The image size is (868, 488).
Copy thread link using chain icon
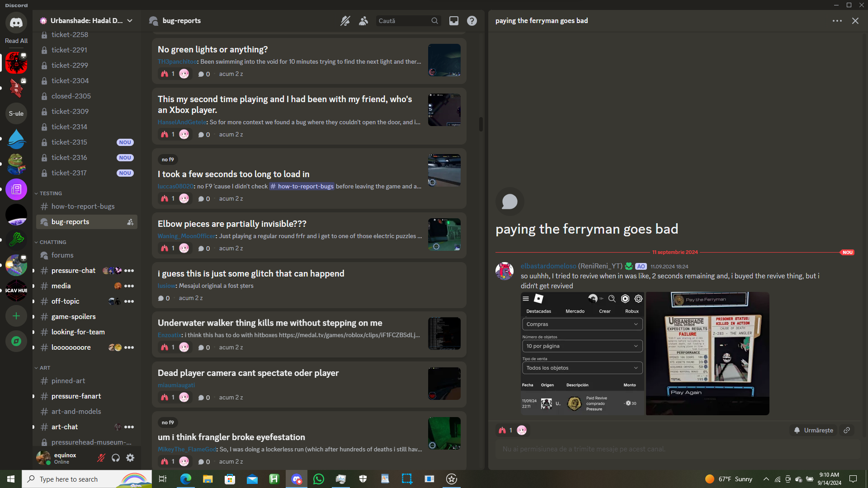tap(847, 430)
